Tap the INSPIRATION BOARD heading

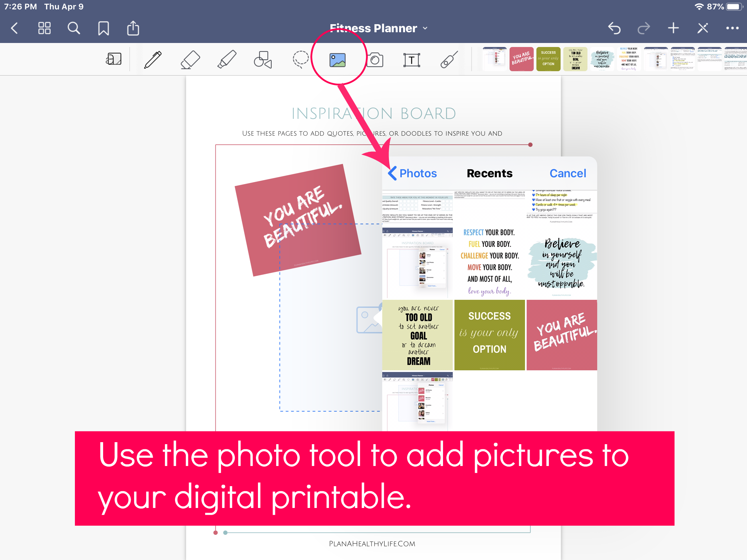[373, 114]
